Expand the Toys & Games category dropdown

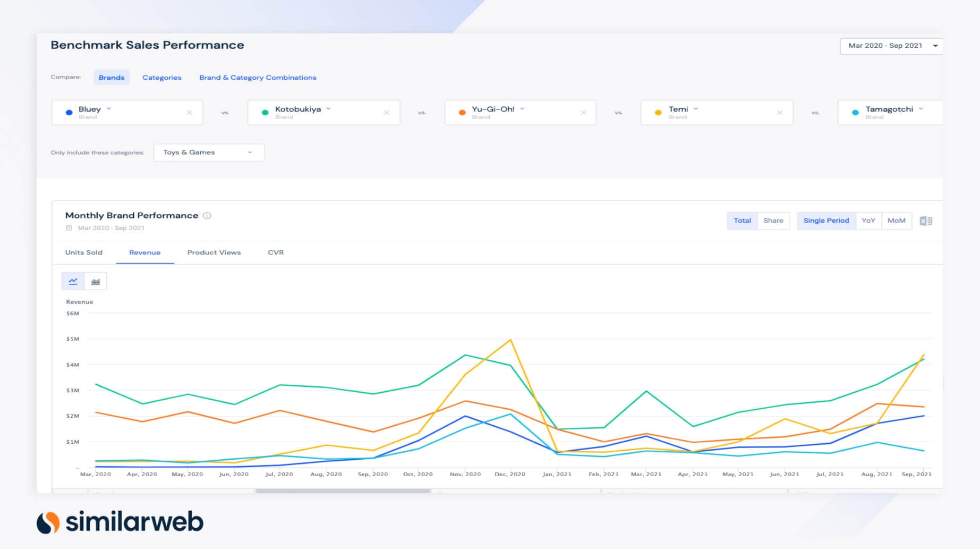tap(209, 153)
